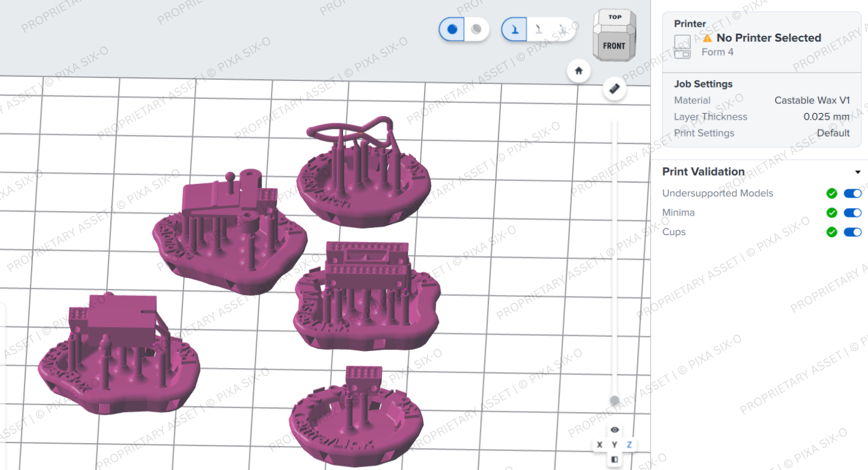This screenshot has width=868, height=470.
Task: Click the Default print settings value
Action: pos(833,133)
